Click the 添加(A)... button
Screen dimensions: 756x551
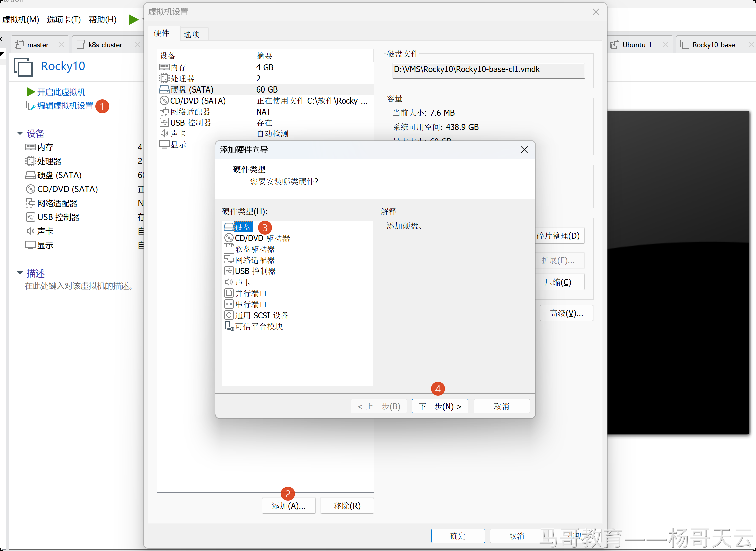tap(289, 506)
